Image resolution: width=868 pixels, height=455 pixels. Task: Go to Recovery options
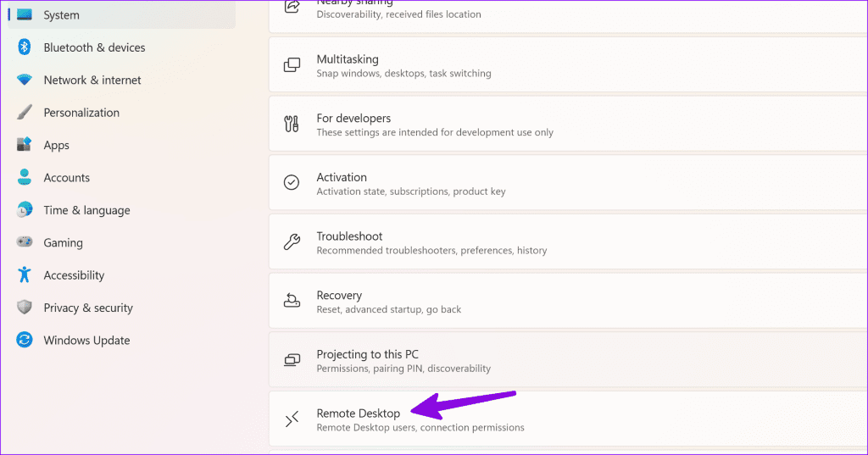[x=559, y=302]
